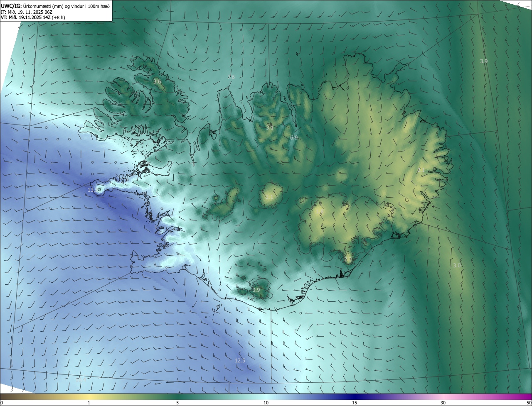Click the color scale tick label 30
This screenshot has width=532, height=406.
coord(443,403)
